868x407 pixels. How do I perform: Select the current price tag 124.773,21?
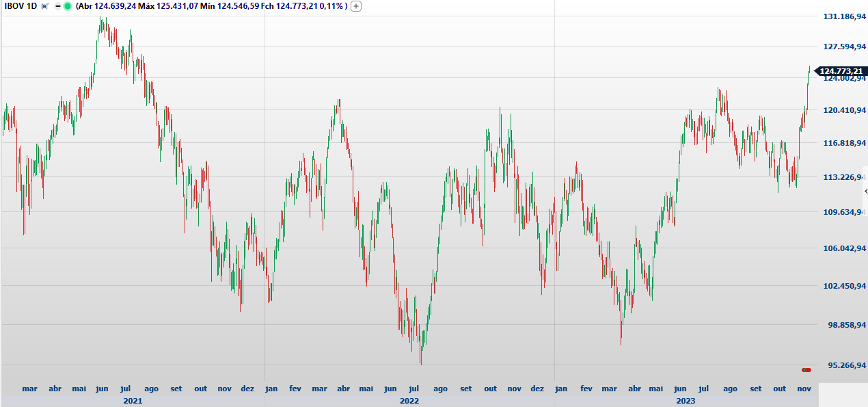[841, 71]
